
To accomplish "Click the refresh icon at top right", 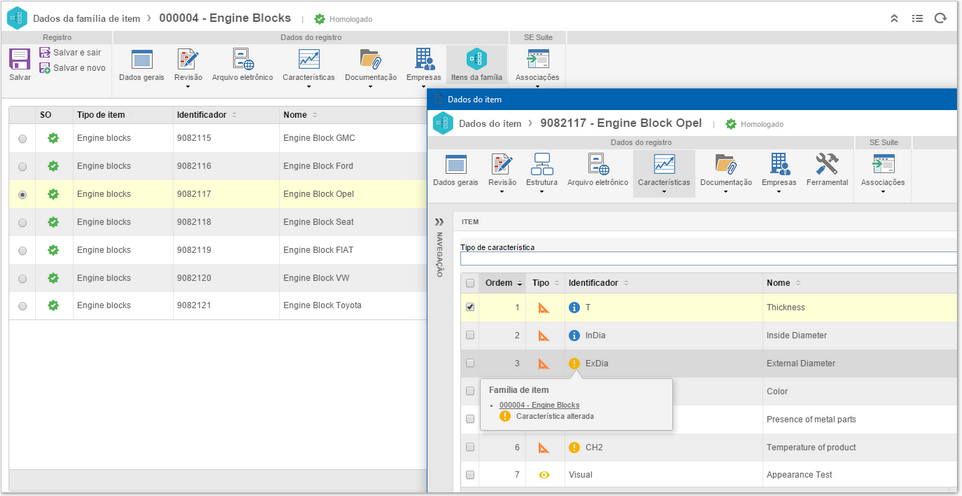I will point(940,18).
